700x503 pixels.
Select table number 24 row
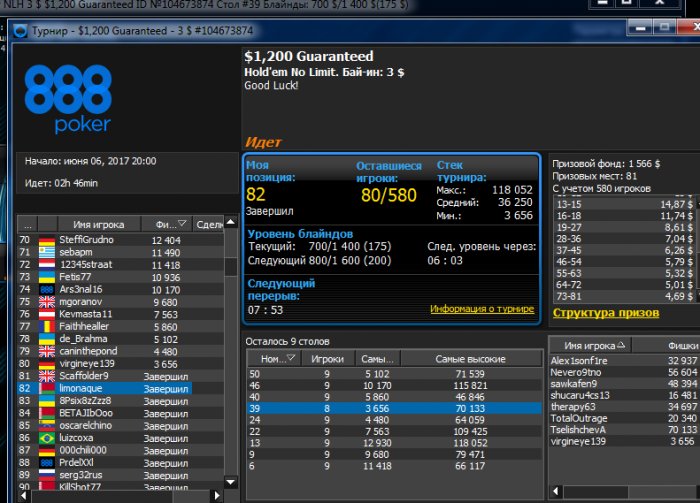point(395,420)
